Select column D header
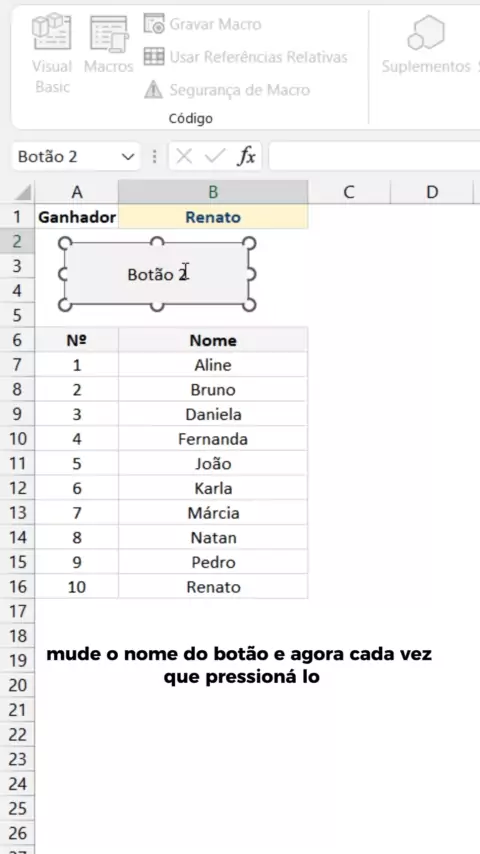The height and width of the screenshot is (854, 480). [x=432, y=192]
